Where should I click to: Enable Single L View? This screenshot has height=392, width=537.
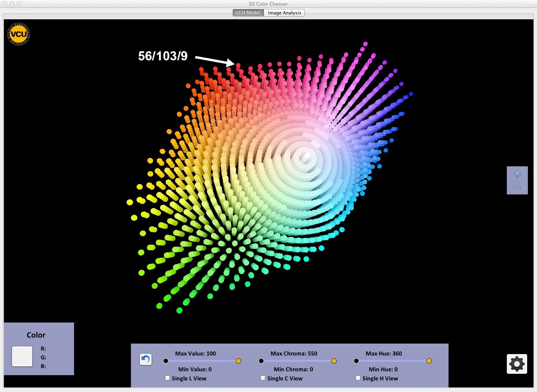pos(167,378)
